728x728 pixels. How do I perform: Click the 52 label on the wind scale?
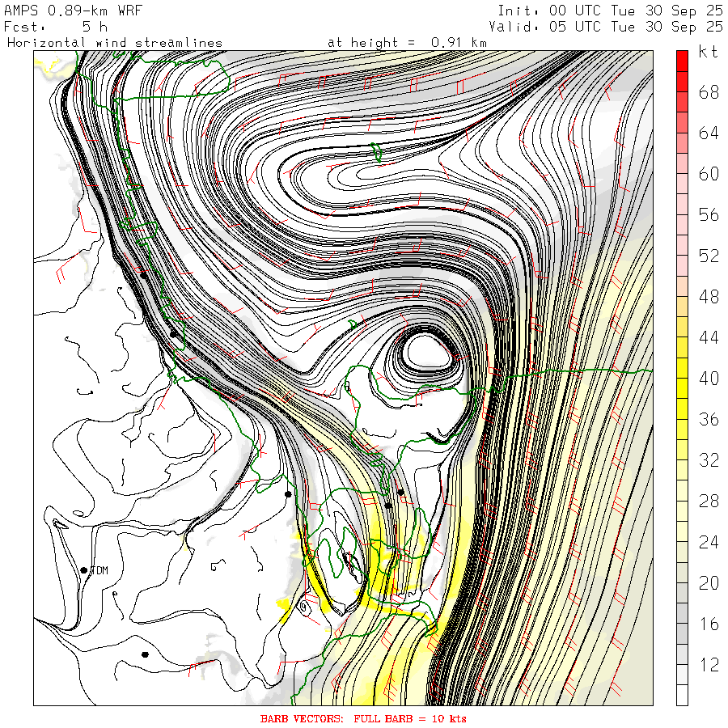pyautogui.click(x=709, y=256)
